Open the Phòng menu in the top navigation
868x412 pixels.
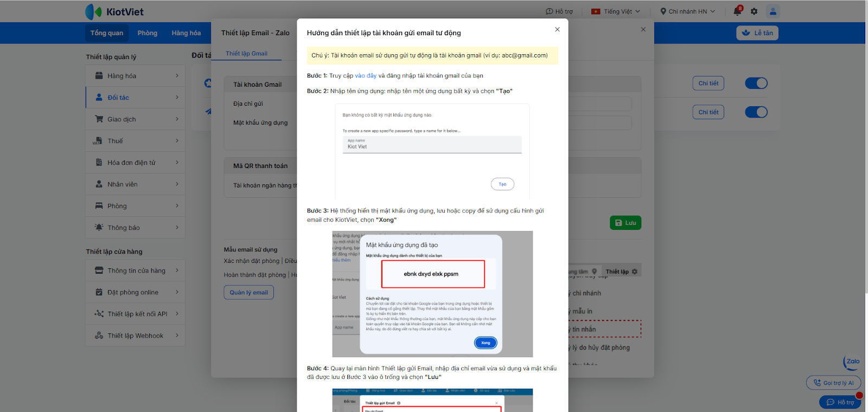tap(148, 33)
